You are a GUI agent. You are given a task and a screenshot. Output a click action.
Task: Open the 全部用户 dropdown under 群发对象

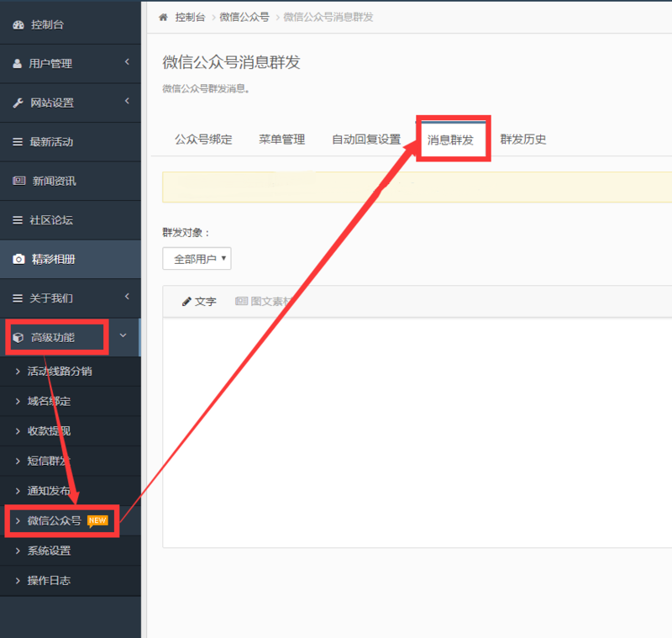coord(197,259)
